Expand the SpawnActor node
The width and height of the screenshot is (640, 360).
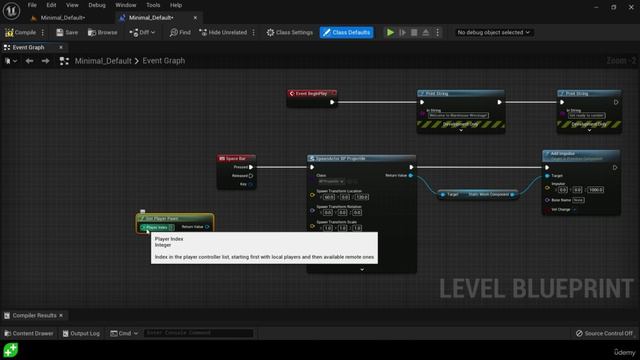(362, 269)
